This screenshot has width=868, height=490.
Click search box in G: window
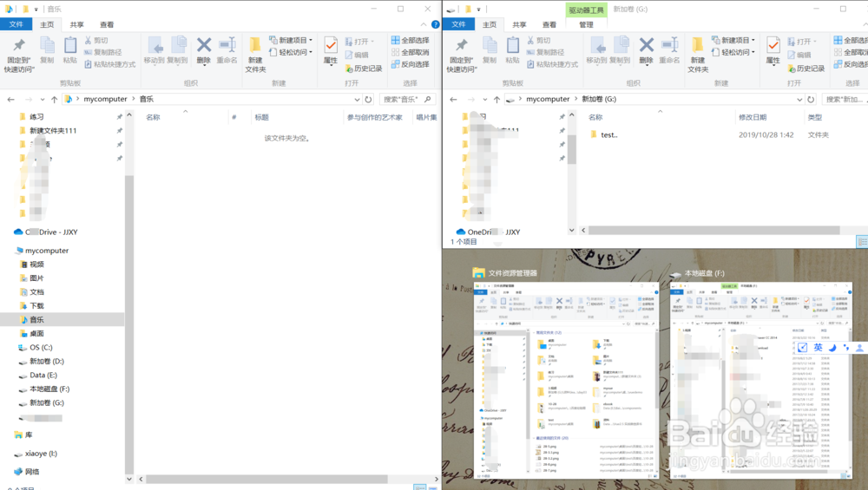pos(845,100)
